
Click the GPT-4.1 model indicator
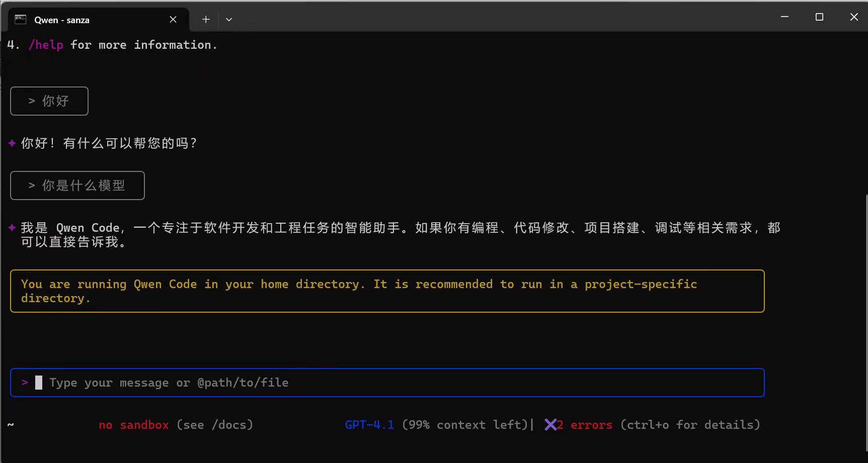pos(369,425)
